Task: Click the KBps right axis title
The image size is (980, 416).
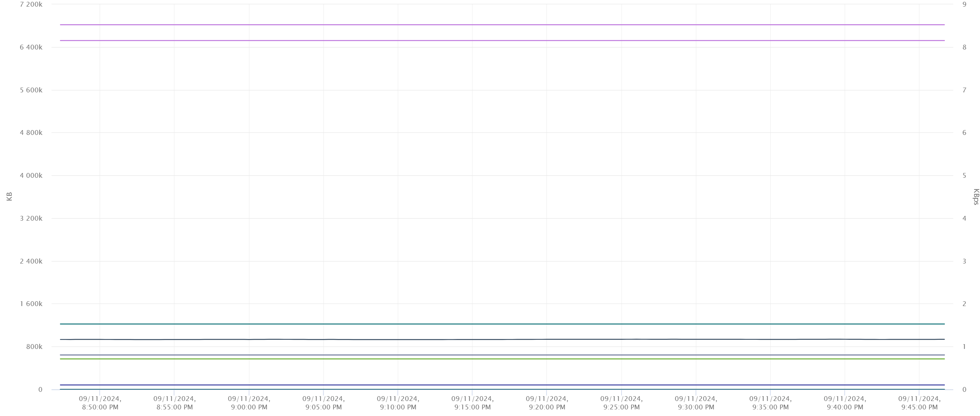Action: pyautogui.click(x=976, y=197)
